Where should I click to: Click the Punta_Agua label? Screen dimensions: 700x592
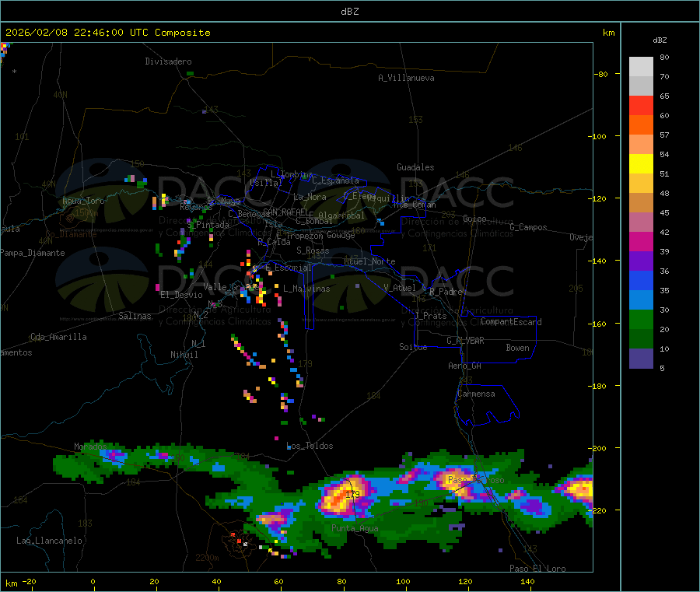[355, 528]
